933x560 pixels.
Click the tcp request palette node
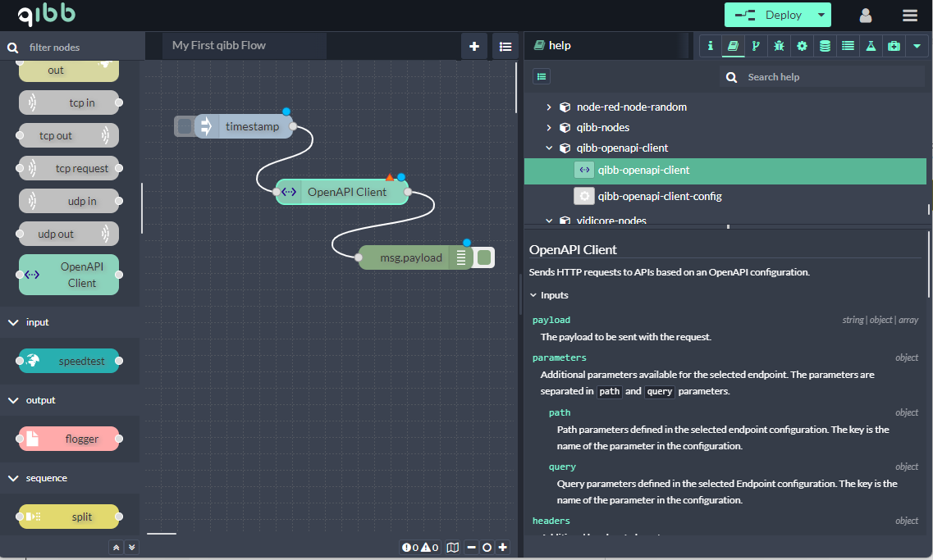pyautogui.click(x=68, y=168)
